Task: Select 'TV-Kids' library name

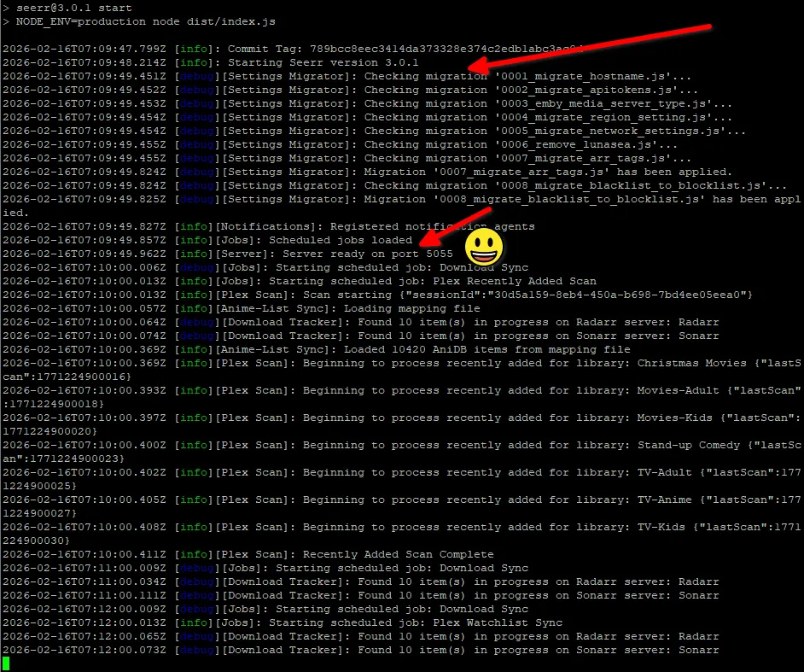Action: pos(661,527)
